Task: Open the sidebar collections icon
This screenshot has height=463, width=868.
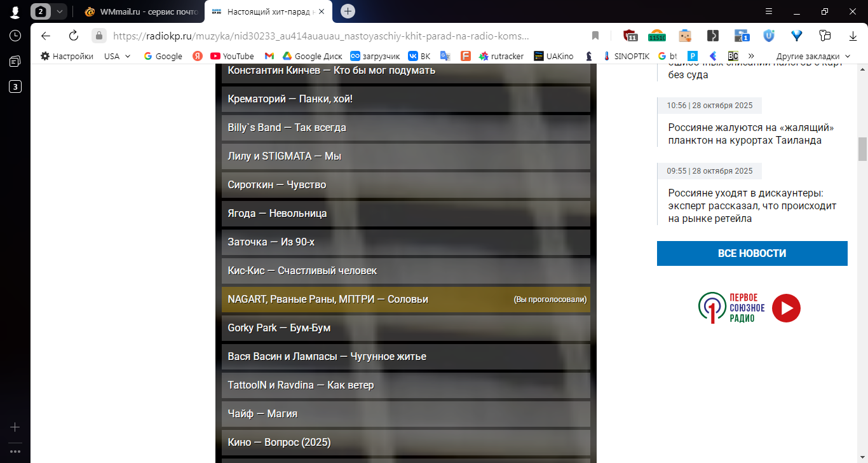Action: click(x=15, y=61)
